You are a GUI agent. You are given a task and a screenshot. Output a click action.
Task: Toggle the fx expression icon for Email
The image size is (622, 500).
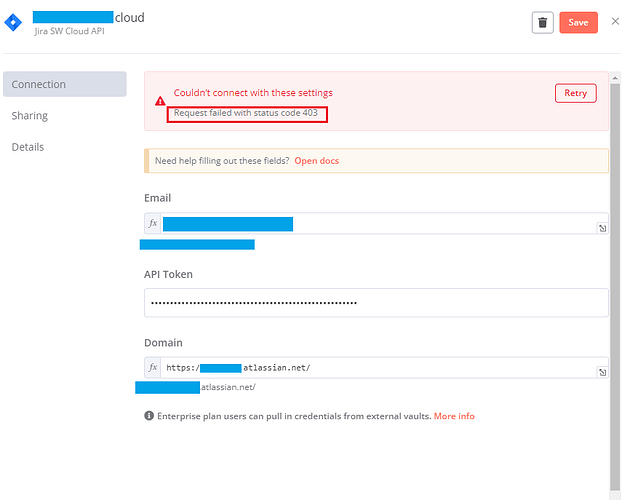(x=153, y=223)
